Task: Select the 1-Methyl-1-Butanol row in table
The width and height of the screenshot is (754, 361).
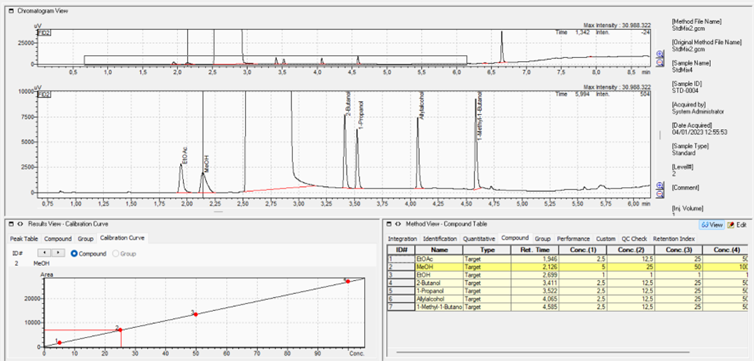Action: click(567, 307)
